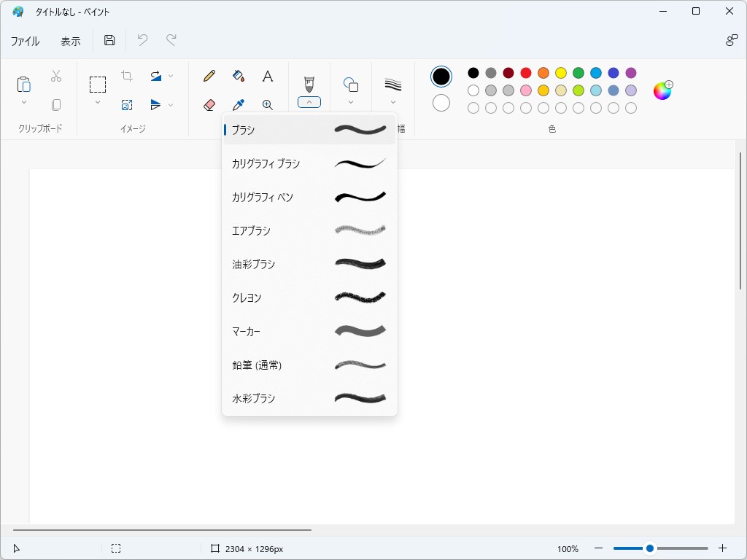The image size is (747, 560).
Task: Open the ファイル menu
Action: (x=26, y=41)
